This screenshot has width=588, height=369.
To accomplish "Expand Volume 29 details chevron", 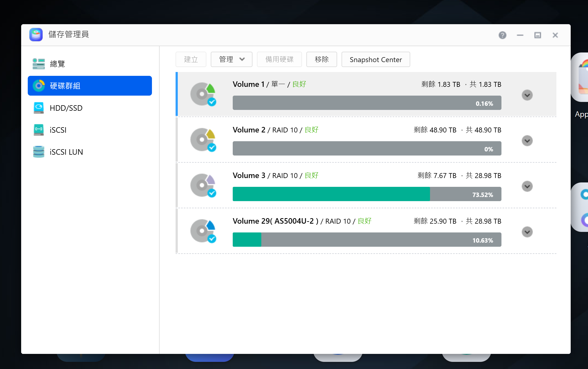I will click(527, 232).
